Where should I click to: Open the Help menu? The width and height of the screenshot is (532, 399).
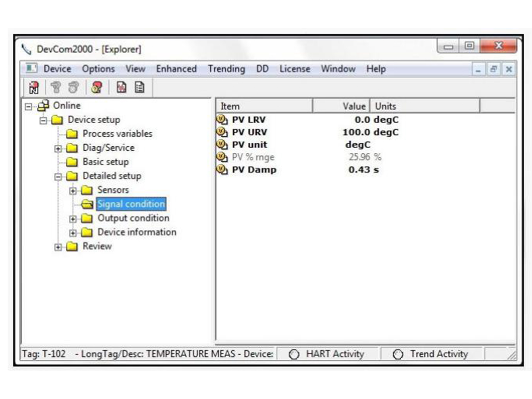375,69
